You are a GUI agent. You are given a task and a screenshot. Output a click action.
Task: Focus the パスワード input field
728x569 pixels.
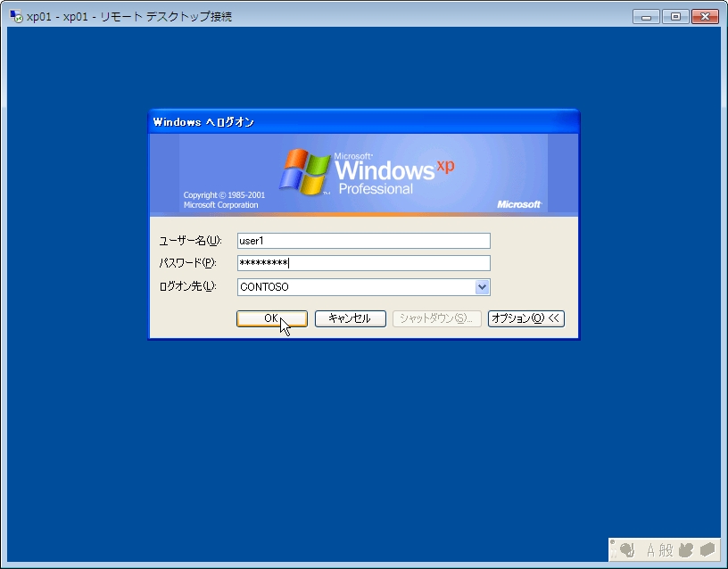[363, 263]
